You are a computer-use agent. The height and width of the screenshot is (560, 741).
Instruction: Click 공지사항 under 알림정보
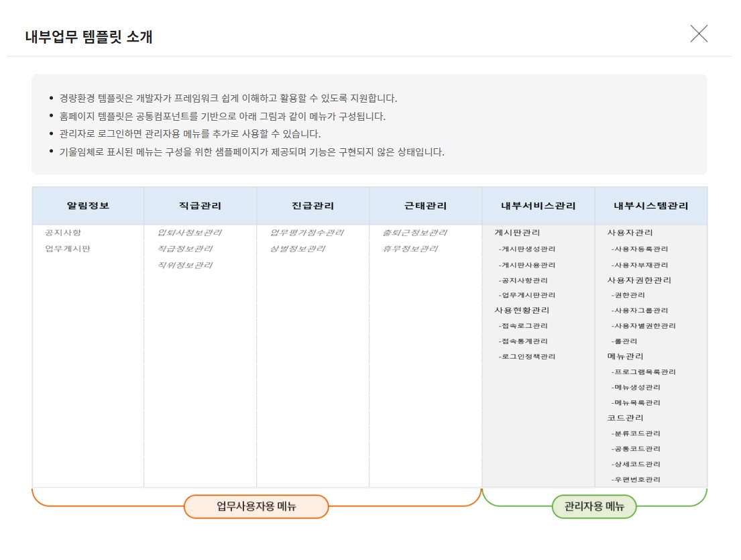63,233
